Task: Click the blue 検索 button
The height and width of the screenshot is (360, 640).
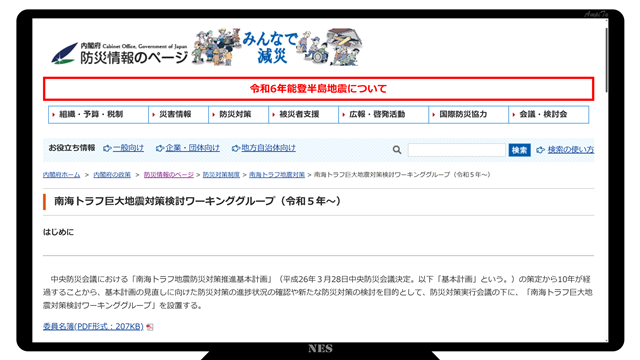Action: pos(519,150)
